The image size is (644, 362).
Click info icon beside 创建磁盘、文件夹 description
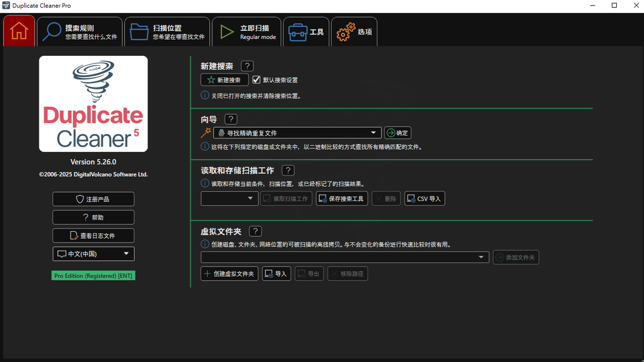[x=205, y=244]
